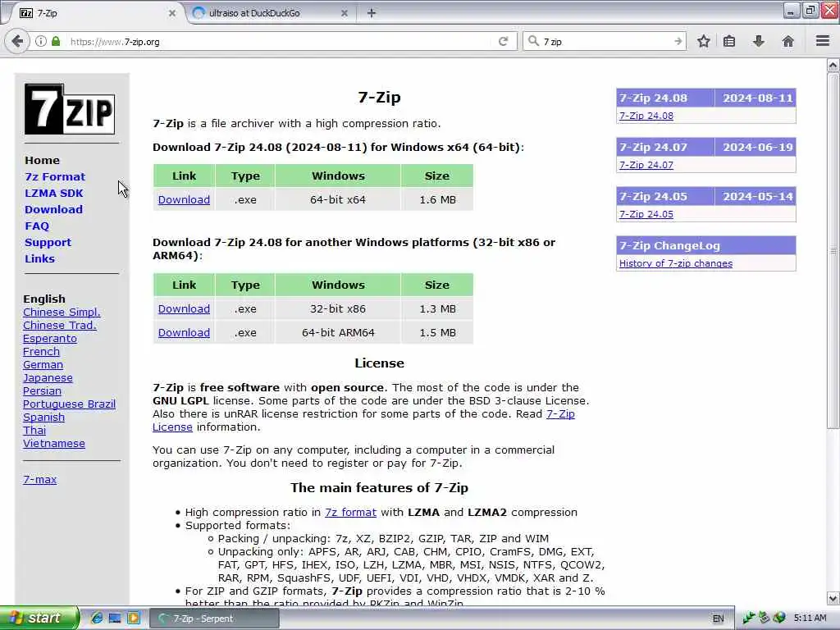Open the Windows Start menu
The width and height of the screenshot is (840, 630).
pyautogui.click(x=39, y=618)
